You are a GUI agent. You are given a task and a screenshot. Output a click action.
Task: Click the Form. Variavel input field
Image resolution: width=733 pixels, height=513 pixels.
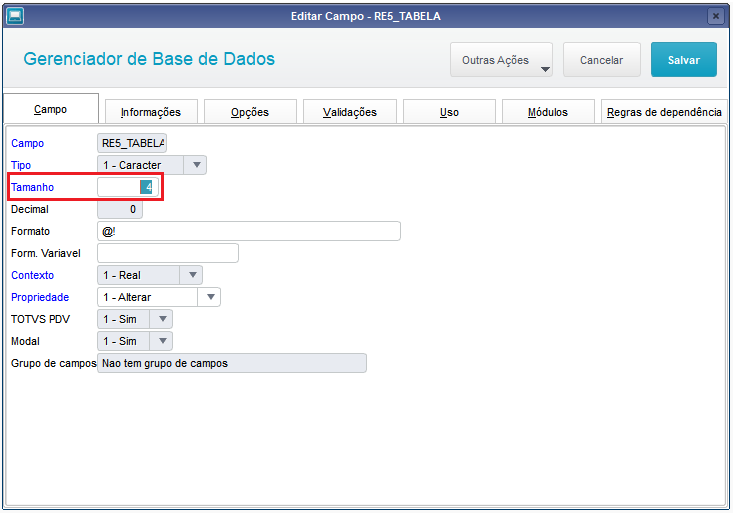coord(168,253)
